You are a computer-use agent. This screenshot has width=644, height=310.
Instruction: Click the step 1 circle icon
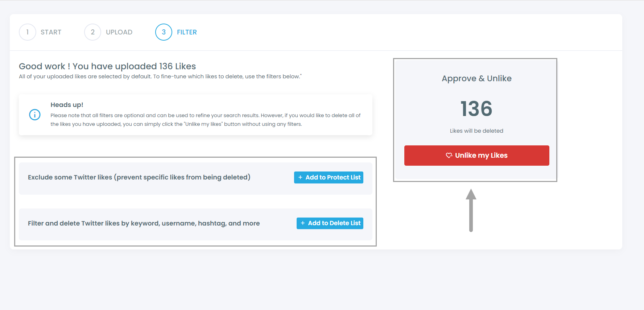coord(28,32)
